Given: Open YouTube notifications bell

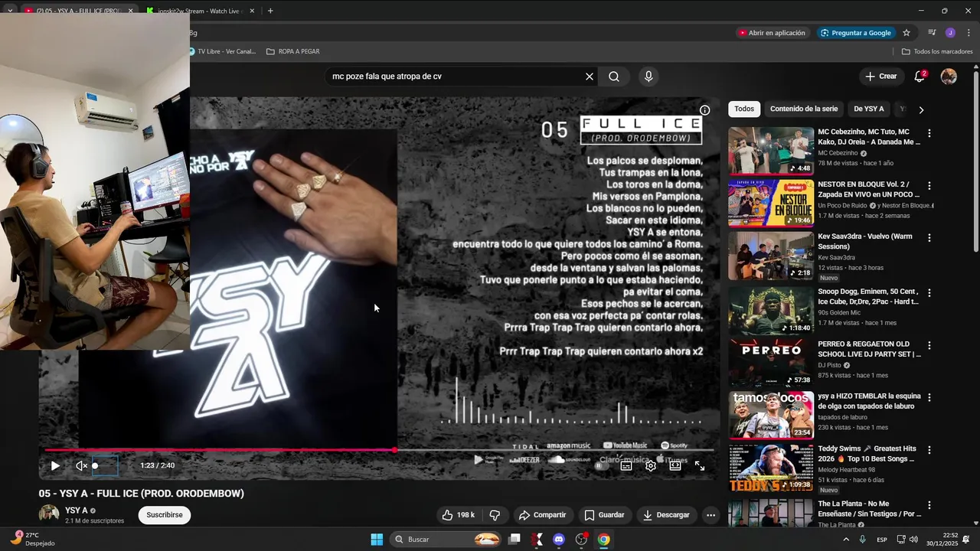Looking at the screenshot, I should coord(920,77).
